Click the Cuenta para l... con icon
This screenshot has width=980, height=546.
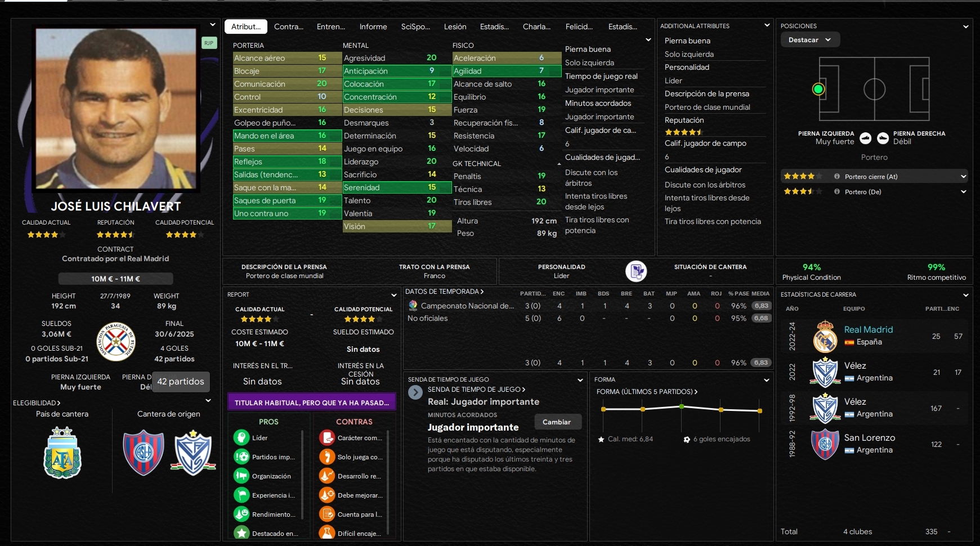tap(327, 514)
